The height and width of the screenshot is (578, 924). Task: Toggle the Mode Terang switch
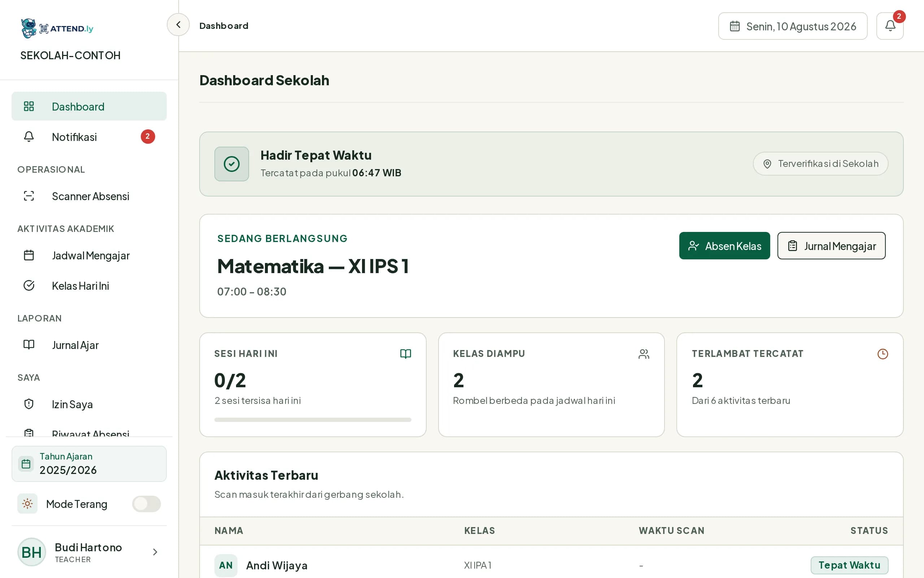tap(147, 504)
